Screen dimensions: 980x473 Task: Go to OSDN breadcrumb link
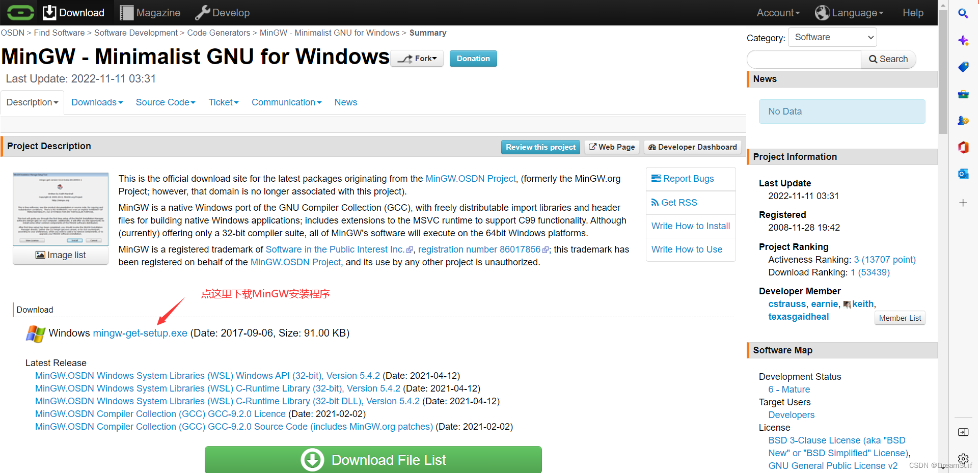tap(13, 33)
